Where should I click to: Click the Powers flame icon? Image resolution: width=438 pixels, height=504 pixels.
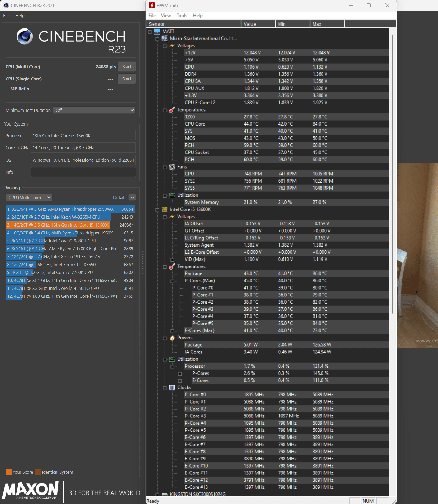click(172, 338)
